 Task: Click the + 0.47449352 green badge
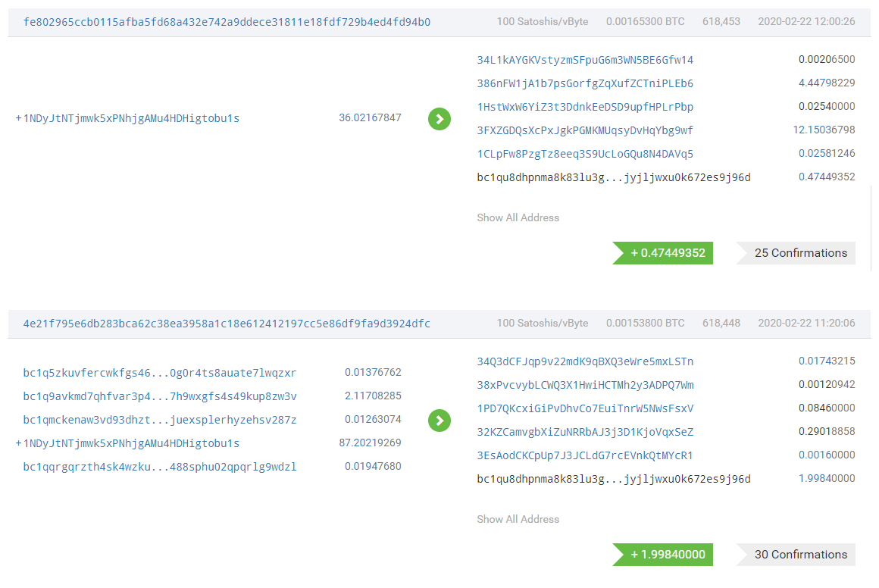(662, 253)
